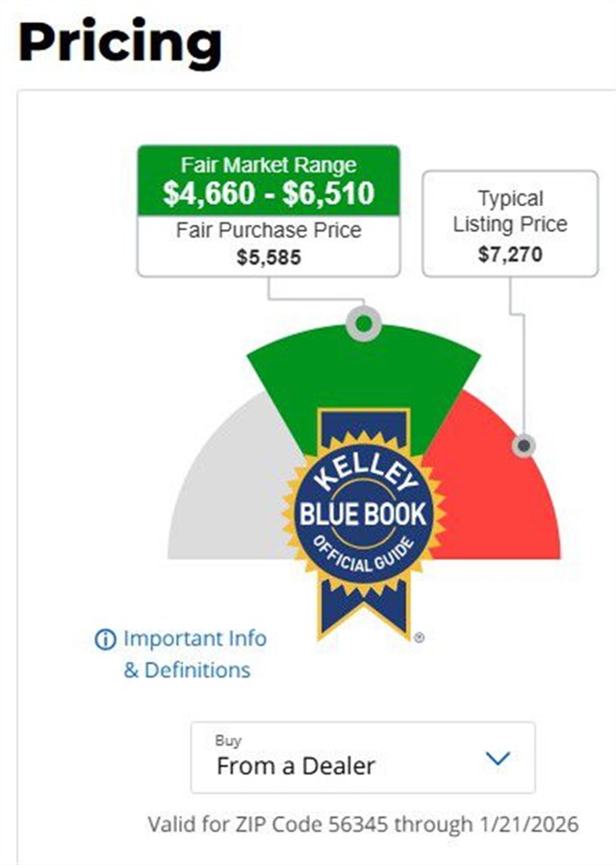Click the $5,585 fair purchase amount

pos(269,257)
